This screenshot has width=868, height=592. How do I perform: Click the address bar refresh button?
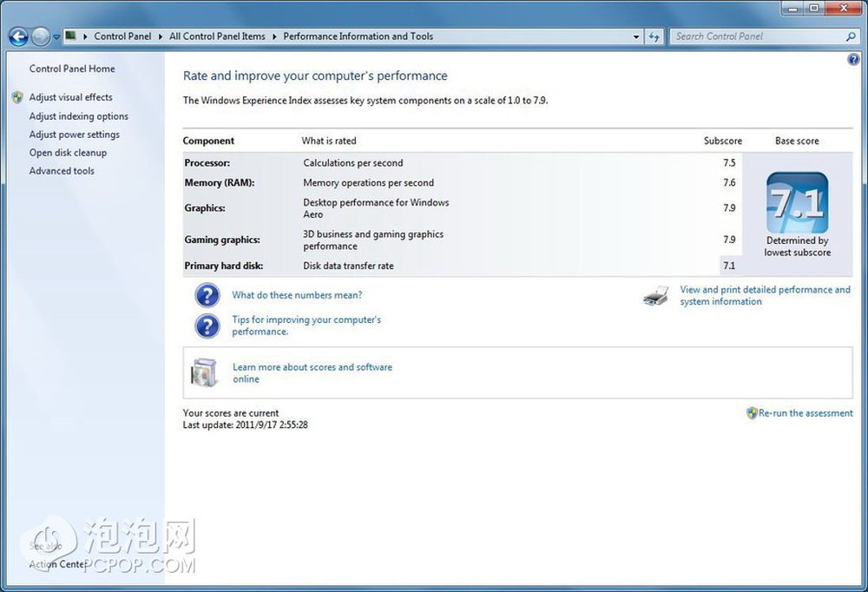[654, 36]
